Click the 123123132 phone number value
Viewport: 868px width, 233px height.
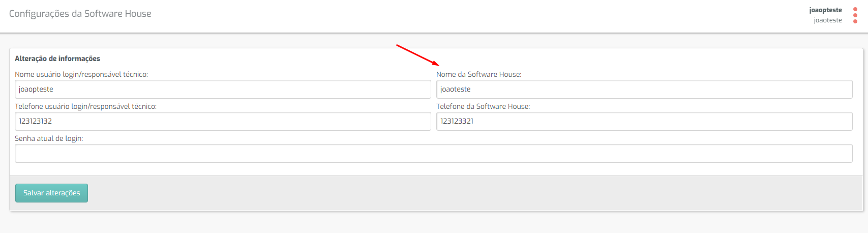point(36,121)
